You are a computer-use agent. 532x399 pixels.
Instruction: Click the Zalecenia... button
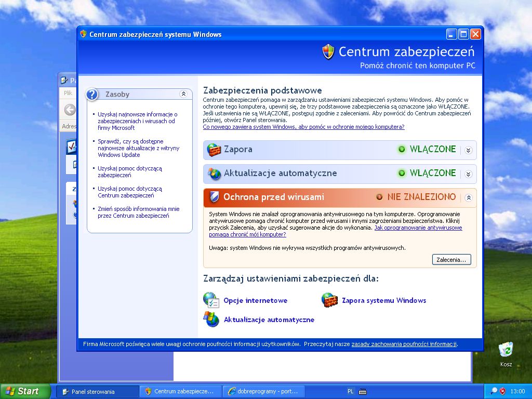[451, 260]
